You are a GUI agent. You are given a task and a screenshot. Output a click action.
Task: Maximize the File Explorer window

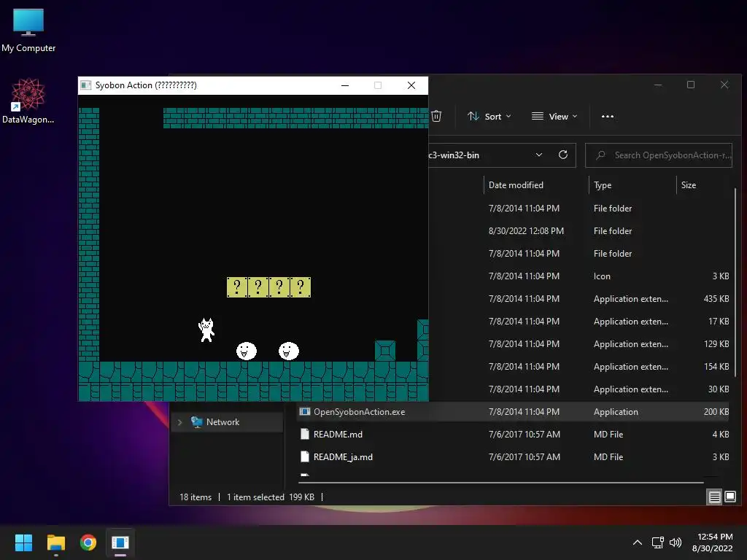point(691,85)
